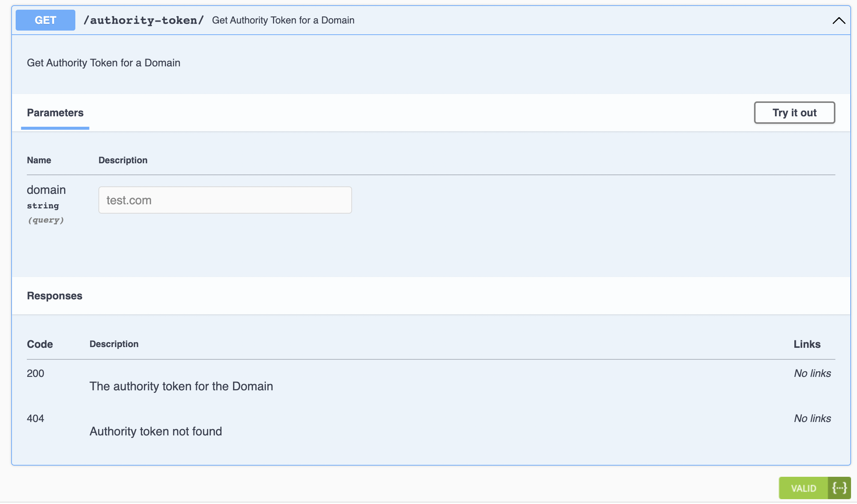This screenshot has width=857, height=504.
Task: Collapse the endpoint with the chevron arrow
Action: (x=838, y=21)
